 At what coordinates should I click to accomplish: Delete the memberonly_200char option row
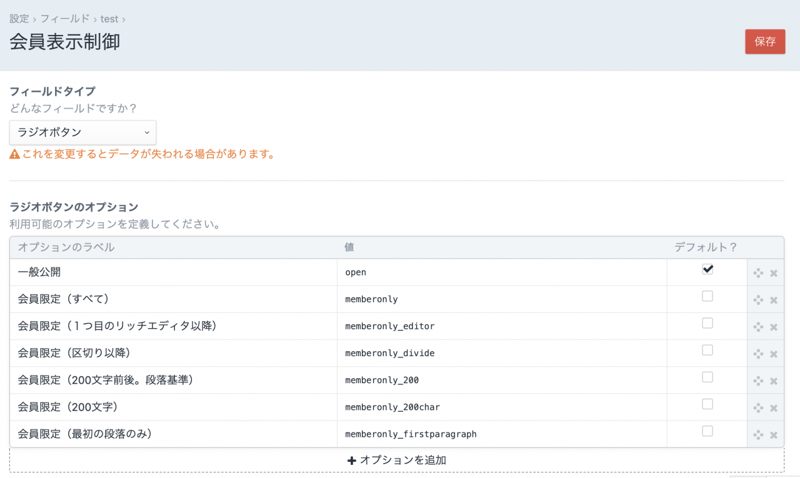(x=774, y=408)
